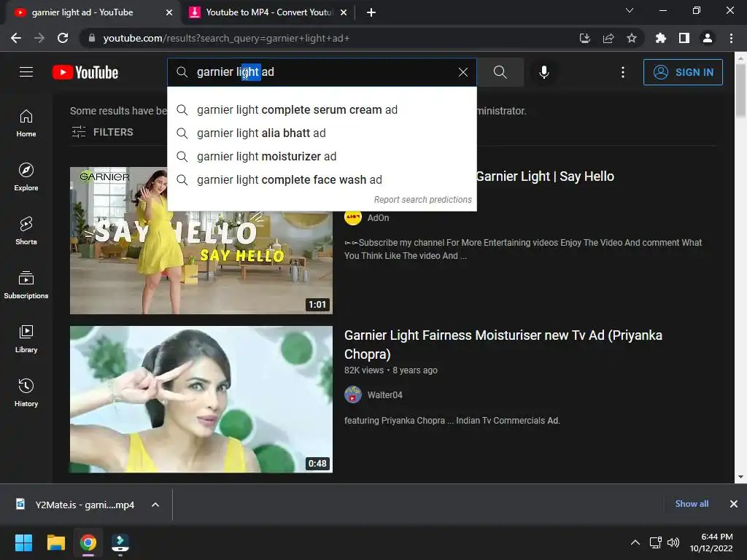The width and height of the screenshot is (747, 560).
Task: View site info via the lock icon
Action: click(x=92, y=38)
